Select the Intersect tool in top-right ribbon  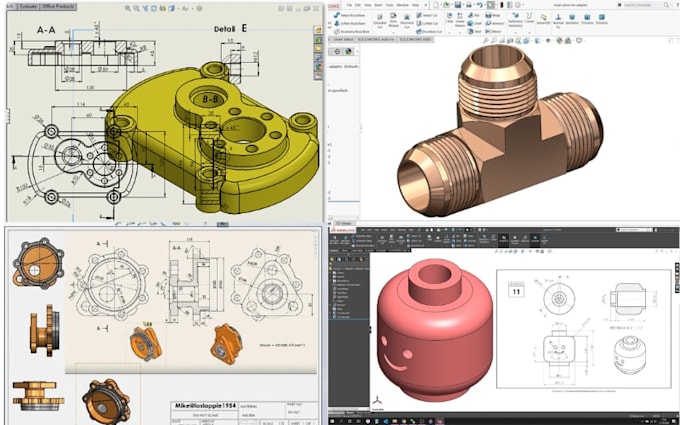click(495, 23)
